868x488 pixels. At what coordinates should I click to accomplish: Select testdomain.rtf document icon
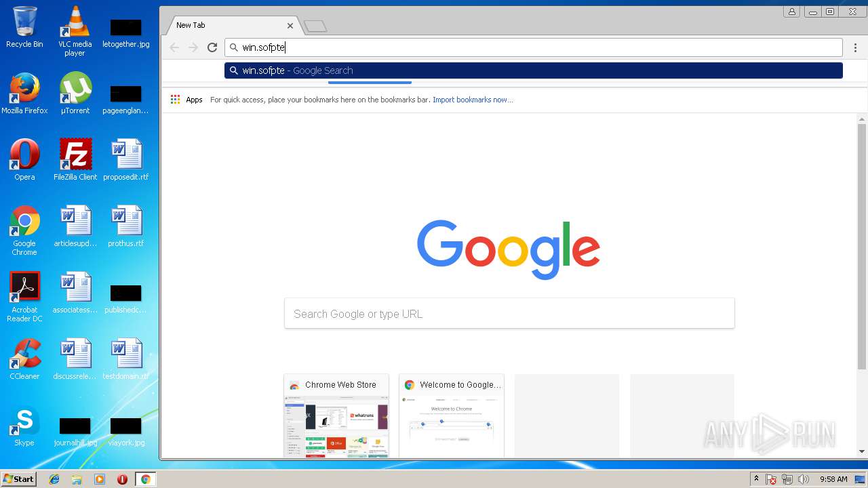tap(125, 359)
